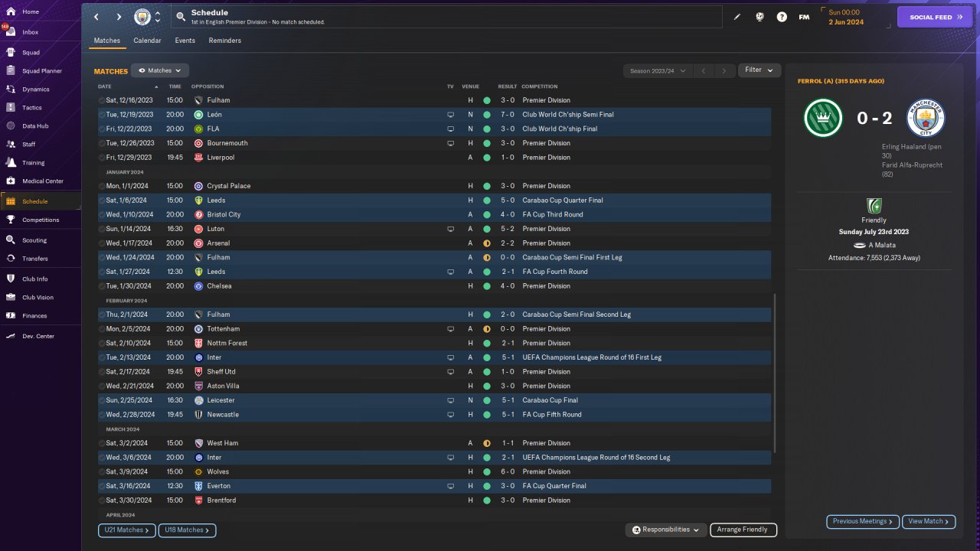
Task: Open Club Vision in the sidebar
Action: point(40,298)
